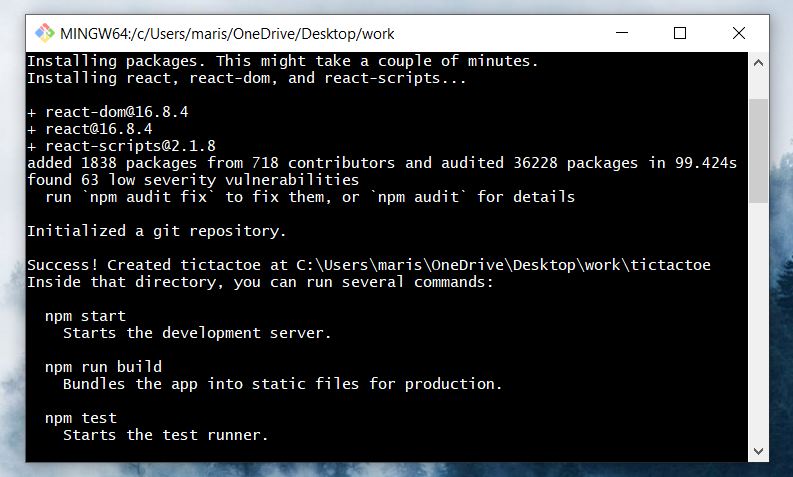Click the line starting 'run `npm audit fix`'

point(310,197)
